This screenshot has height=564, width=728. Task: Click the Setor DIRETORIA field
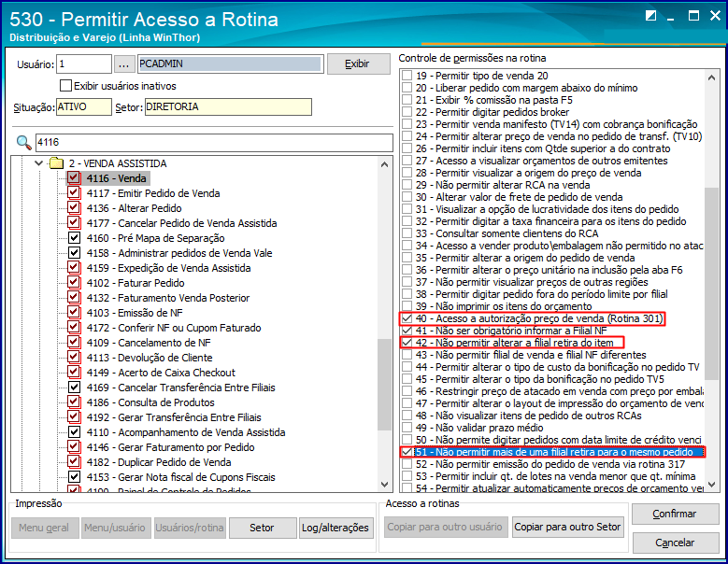tap(228, 107)
